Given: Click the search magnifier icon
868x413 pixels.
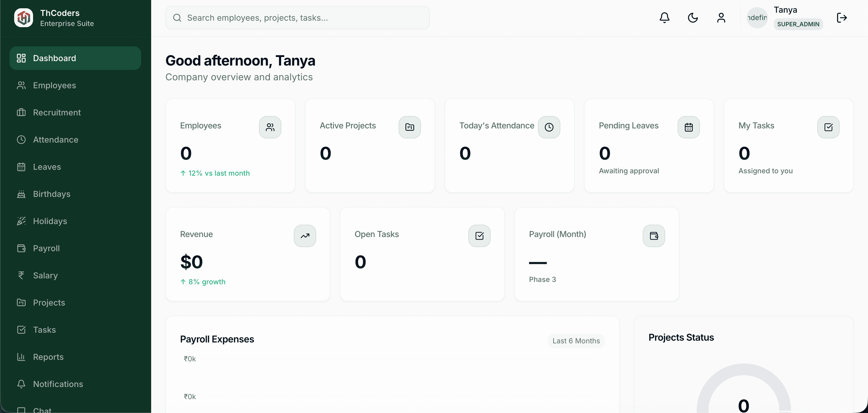Looking at the screenshot, I should click(x=177, y=17).
